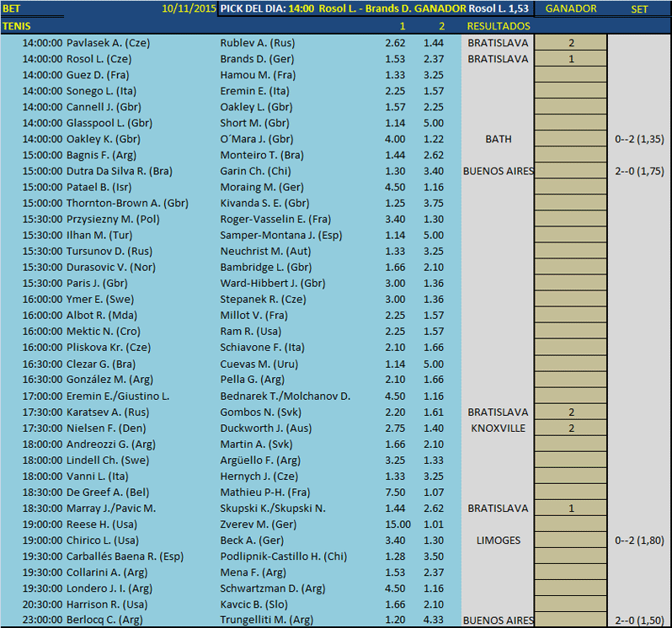This screenshot has height=628, width=672.
Task: Click 'Zverev M. (Ger)' cell
Action: [x=258, y=524]
